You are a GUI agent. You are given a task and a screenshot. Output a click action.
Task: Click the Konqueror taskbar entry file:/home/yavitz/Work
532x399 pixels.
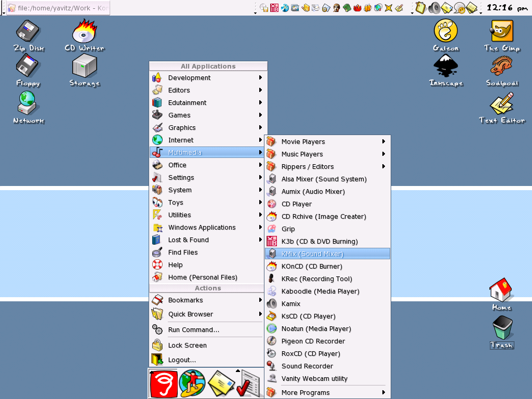coord(58,8)
